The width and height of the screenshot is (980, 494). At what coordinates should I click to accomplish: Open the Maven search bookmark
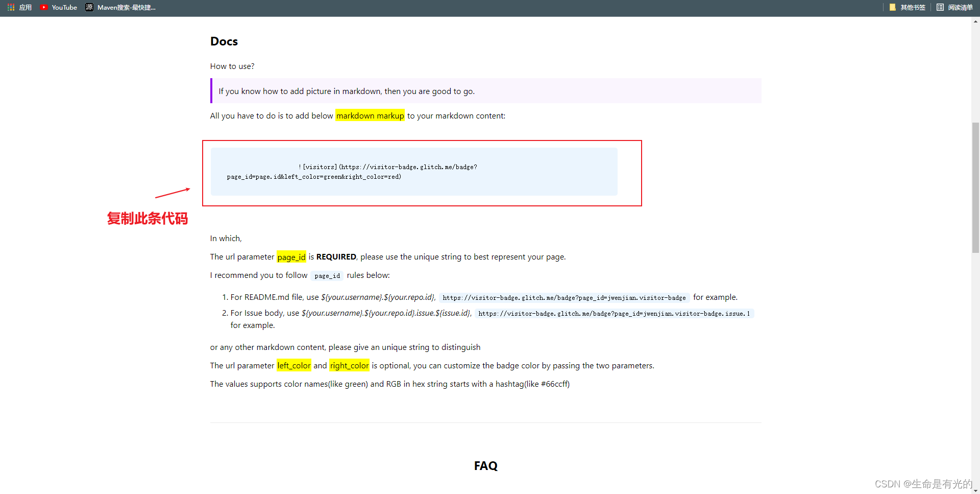pos(120,7)
